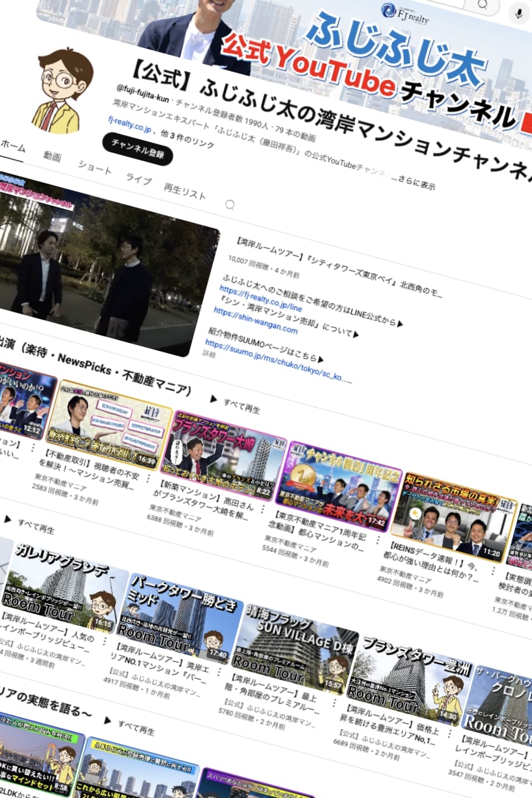Open the 動画 tab
The image size is (532, 798).
coord(52,156)
